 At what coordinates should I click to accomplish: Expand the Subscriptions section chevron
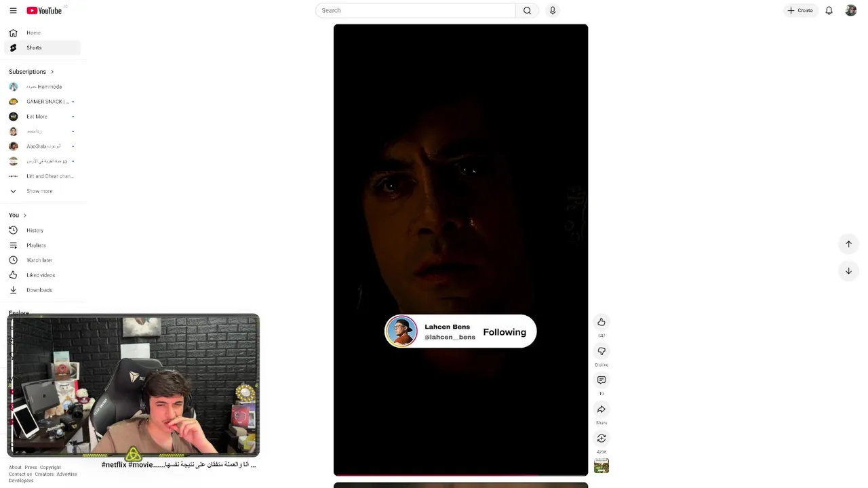52,72
